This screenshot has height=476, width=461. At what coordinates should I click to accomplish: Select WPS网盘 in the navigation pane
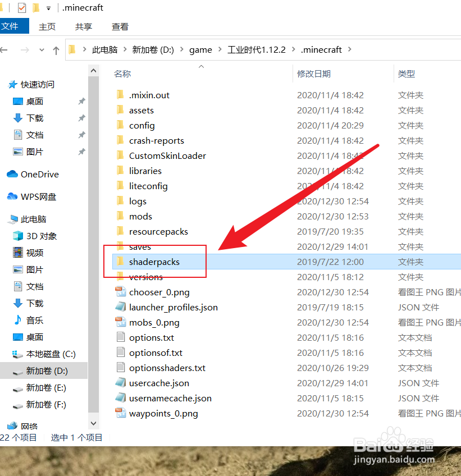(x=38, y=196)
